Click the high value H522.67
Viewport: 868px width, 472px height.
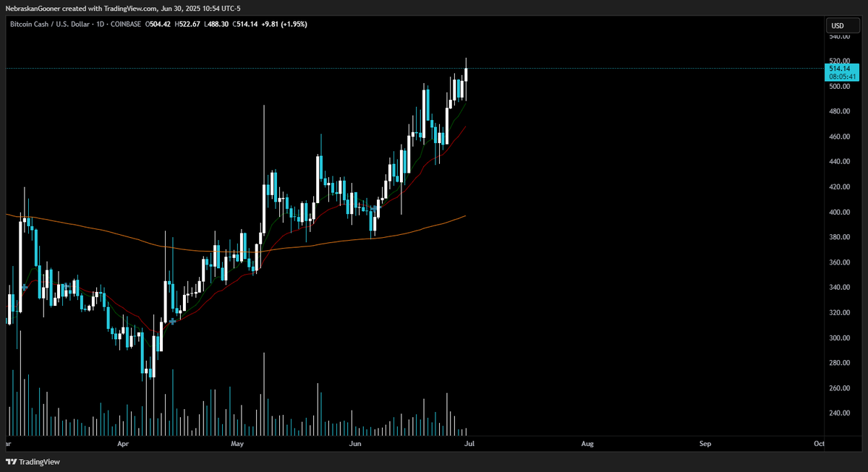(188, 25)
